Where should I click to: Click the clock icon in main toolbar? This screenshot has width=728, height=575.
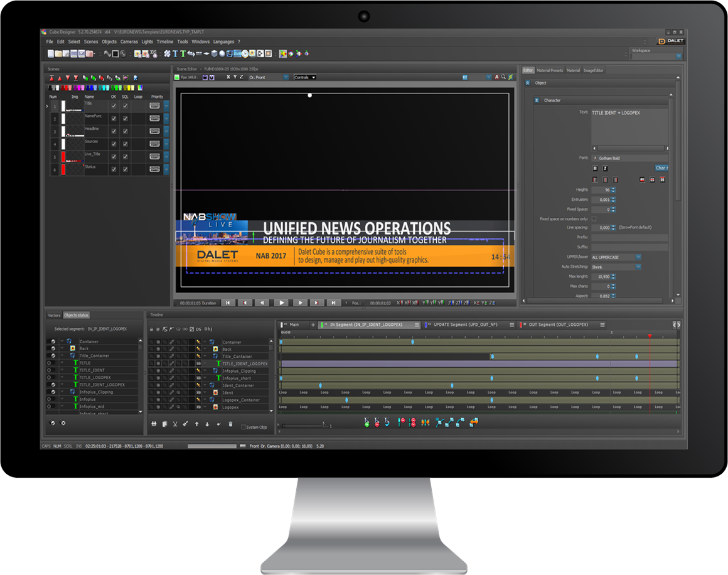pyautogui.click(x=245, y=54)
